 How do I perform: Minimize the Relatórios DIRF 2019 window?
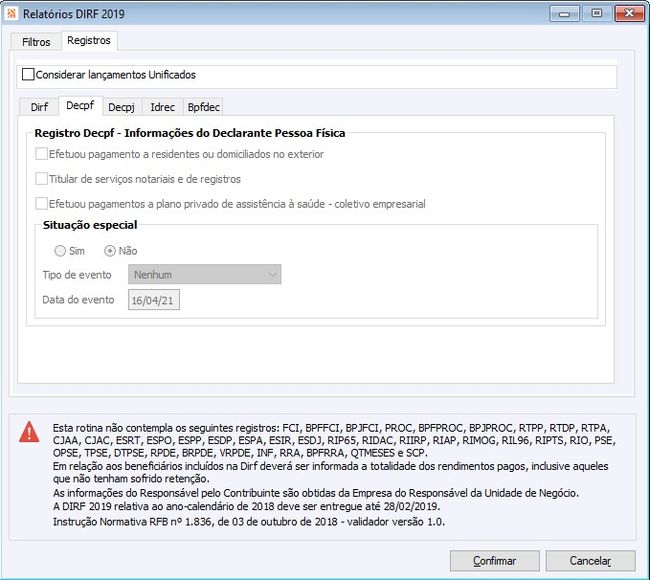(x=564, y=13)
